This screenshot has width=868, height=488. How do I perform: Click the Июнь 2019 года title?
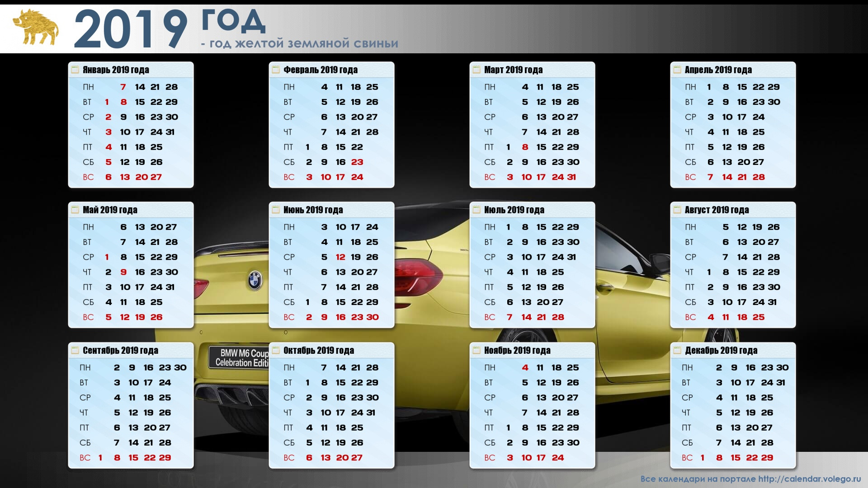(313, 210)
